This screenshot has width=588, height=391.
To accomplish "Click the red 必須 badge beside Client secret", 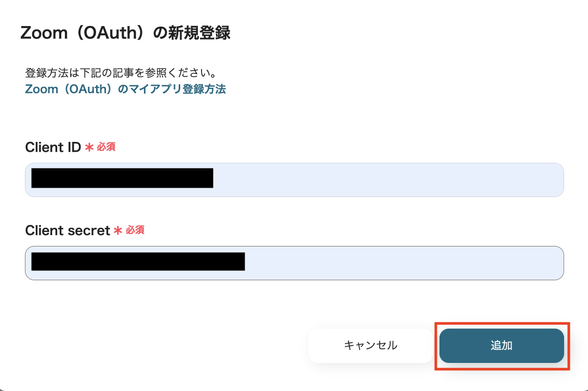I will click(135, 230).
